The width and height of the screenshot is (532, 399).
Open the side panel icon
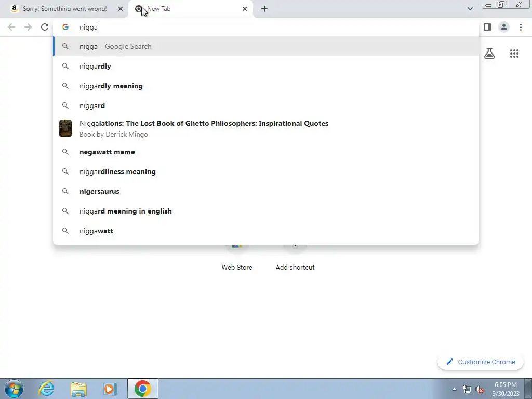[x=487, y=27]
